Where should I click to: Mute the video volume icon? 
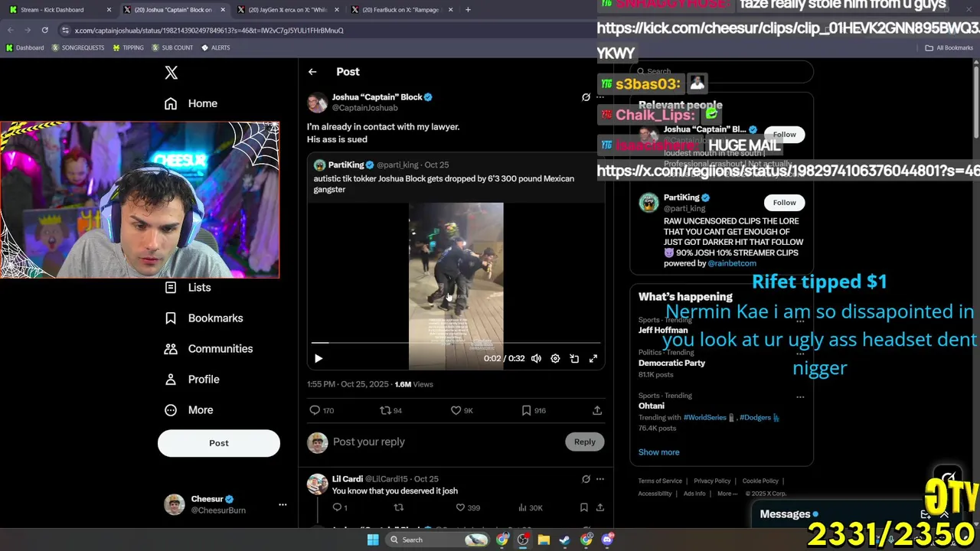[x=536, y=358]
